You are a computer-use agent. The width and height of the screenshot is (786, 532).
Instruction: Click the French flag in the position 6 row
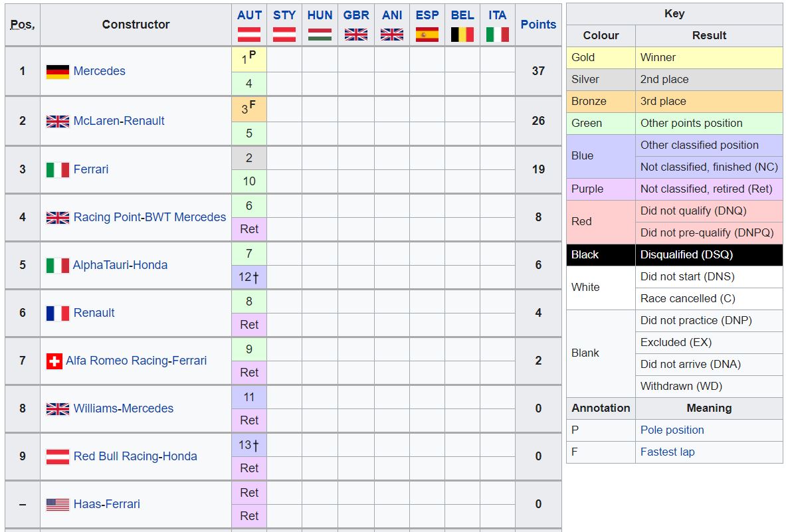pyautogui.click(x=58, y=313)
